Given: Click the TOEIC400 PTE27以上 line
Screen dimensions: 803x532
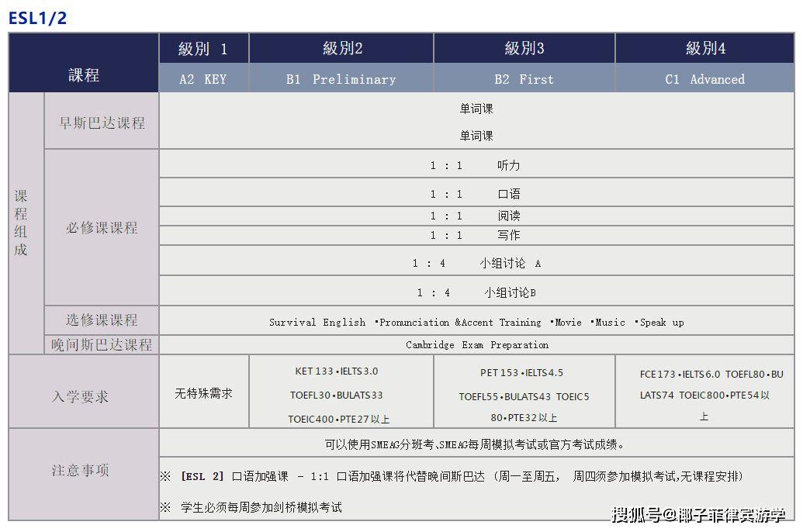Looking at the screenshot, I should (x=338, y=420).
